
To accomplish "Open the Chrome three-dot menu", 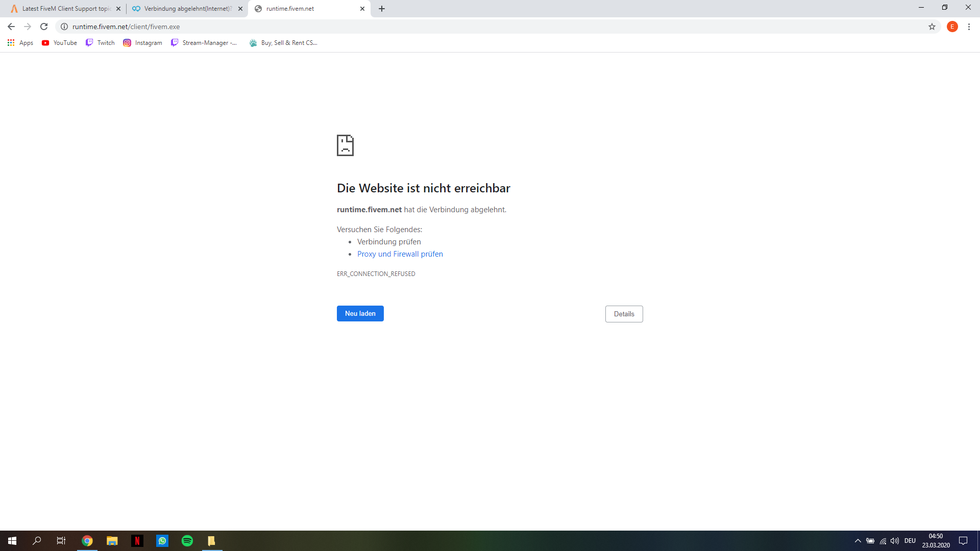I will click(969, 27).
